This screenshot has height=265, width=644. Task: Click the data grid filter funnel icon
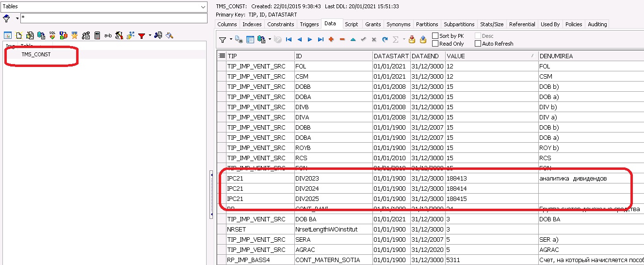tap(223, 40)
